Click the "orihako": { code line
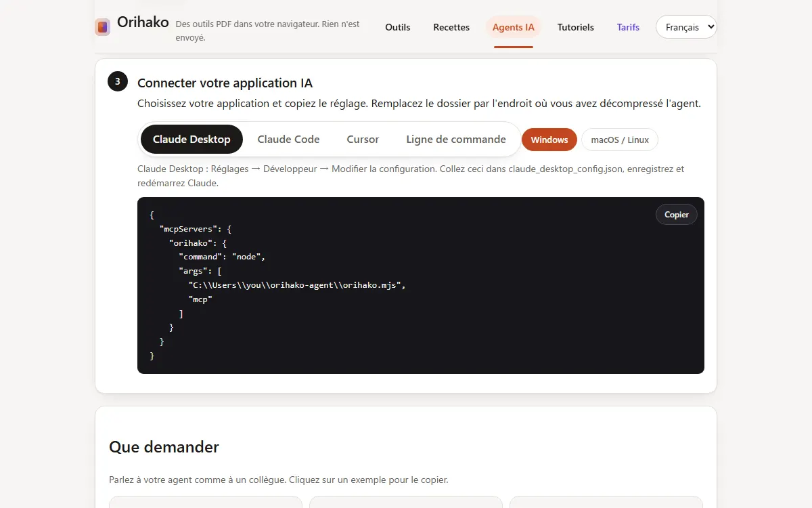 tap(198, 242)
